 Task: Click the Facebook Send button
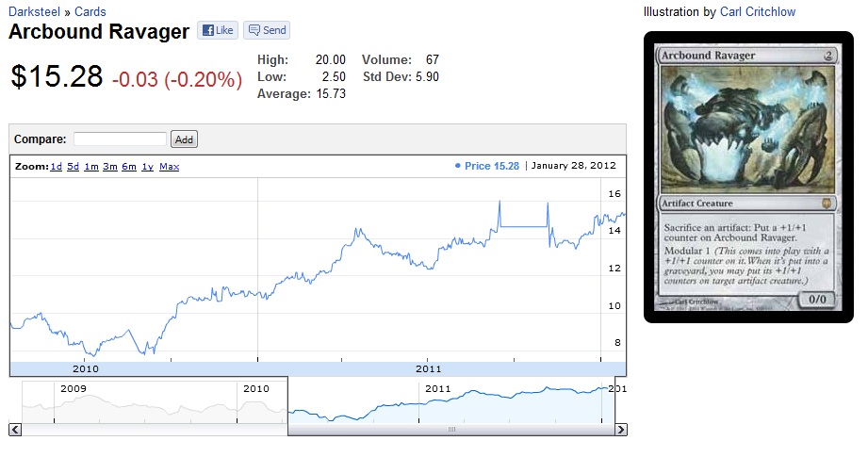coord(267,30)
